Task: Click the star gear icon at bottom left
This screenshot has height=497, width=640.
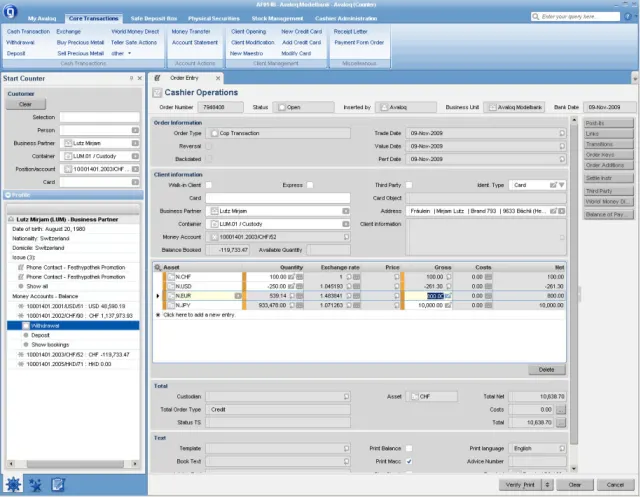Action: 13,485
